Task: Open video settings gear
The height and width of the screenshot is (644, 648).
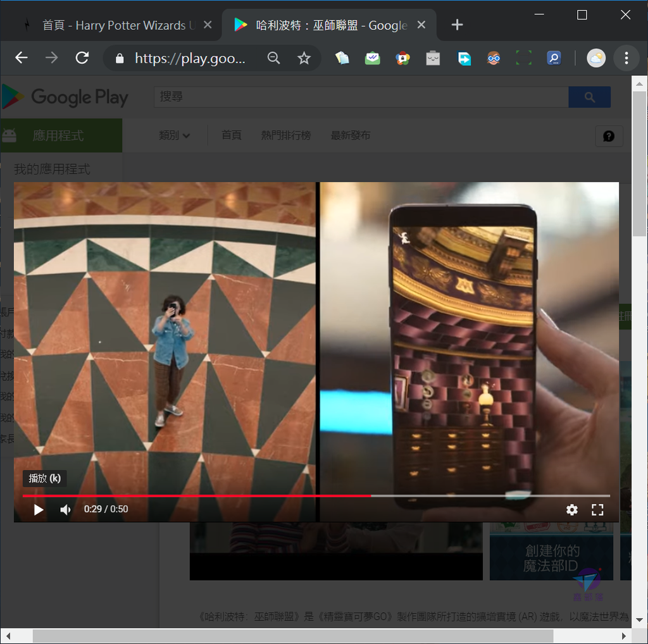Action: [571, 510]
